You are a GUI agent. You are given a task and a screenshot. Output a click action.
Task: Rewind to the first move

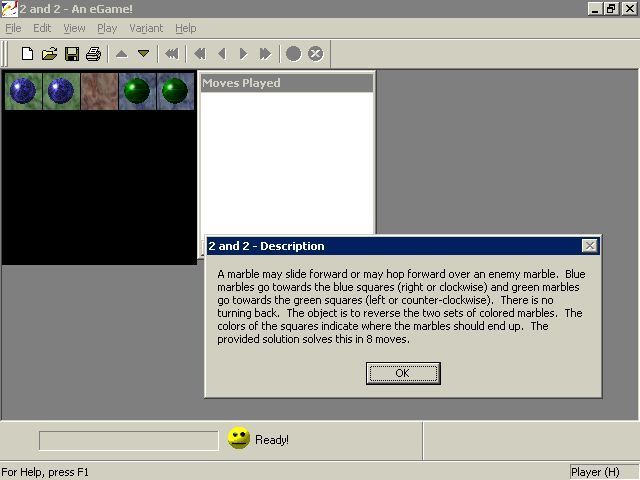coord(172,54)
